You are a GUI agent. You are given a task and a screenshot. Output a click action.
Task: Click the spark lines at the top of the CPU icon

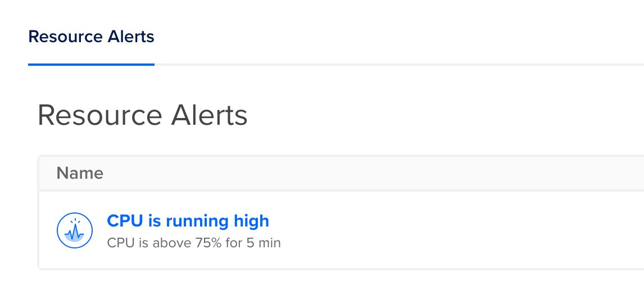75,222
